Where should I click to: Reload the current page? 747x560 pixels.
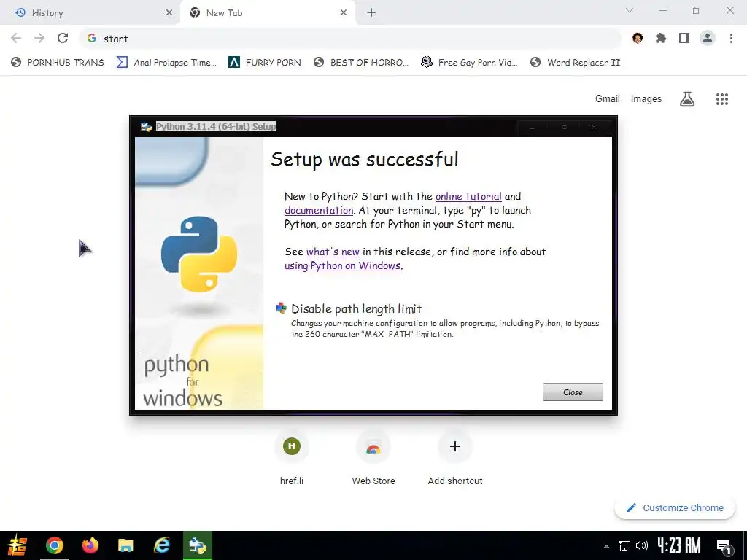(x=63, y=38)
